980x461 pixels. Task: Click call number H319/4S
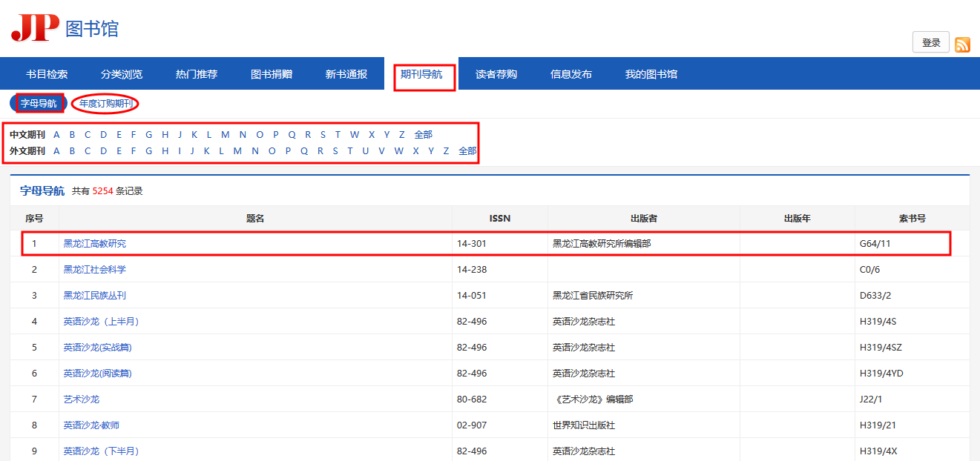878,322
